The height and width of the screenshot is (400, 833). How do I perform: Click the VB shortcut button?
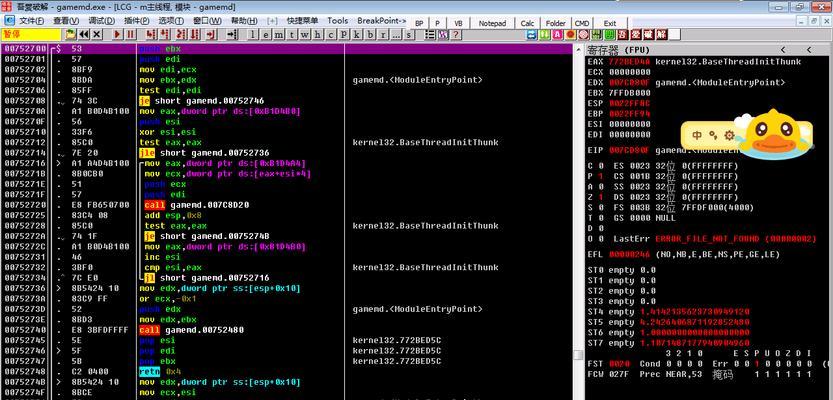coord(458,23)
